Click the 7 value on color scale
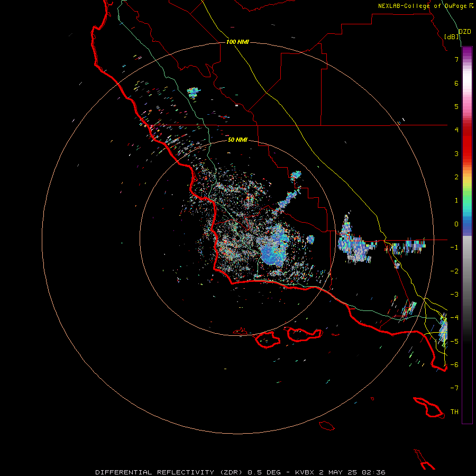The height and width of the screenshot is (476, 476). pyautogui.click(x=456, y=59)
